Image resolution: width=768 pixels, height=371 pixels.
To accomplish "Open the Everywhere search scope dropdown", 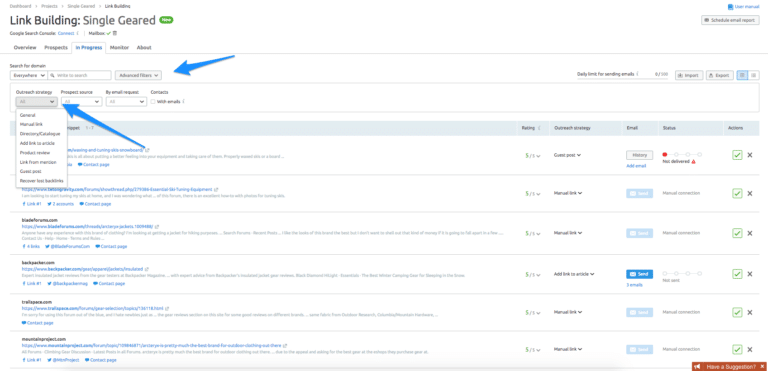I will tap(28, 75).
